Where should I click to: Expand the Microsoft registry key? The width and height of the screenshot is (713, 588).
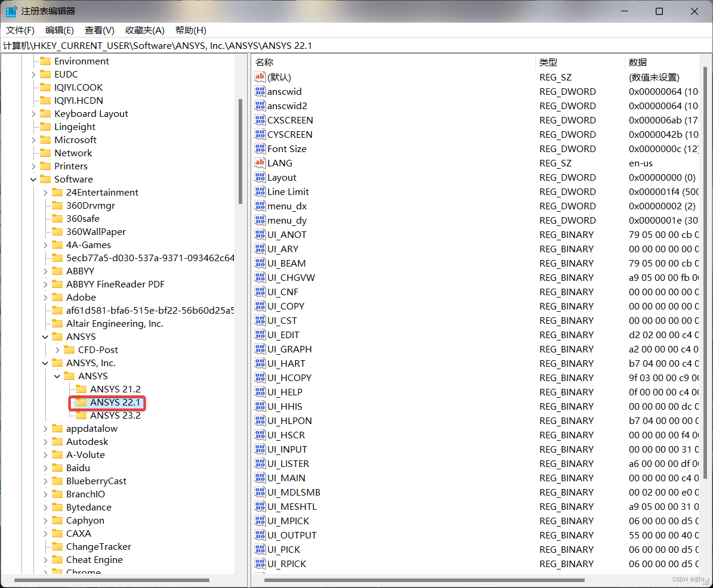pos(33,140)
